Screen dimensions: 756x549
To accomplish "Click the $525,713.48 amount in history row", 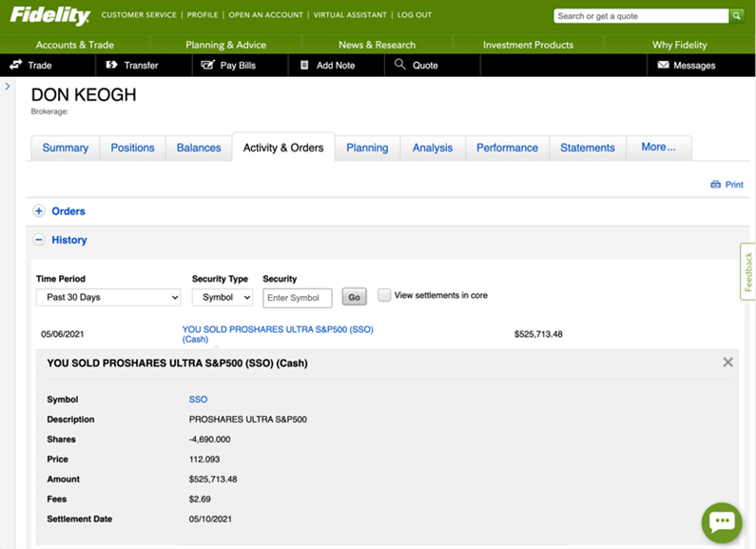I will click(x=538, y=334).
